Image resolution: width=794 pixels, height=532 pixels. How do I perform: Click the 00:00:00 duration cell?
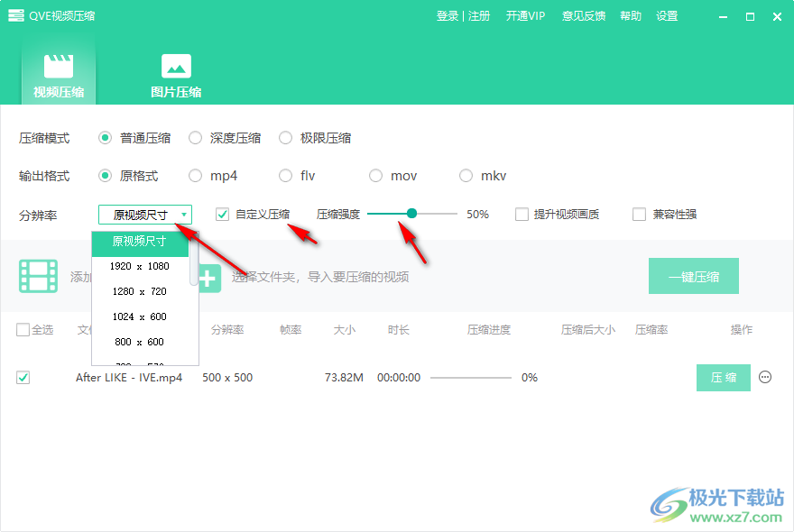click(x=399, y=378)
